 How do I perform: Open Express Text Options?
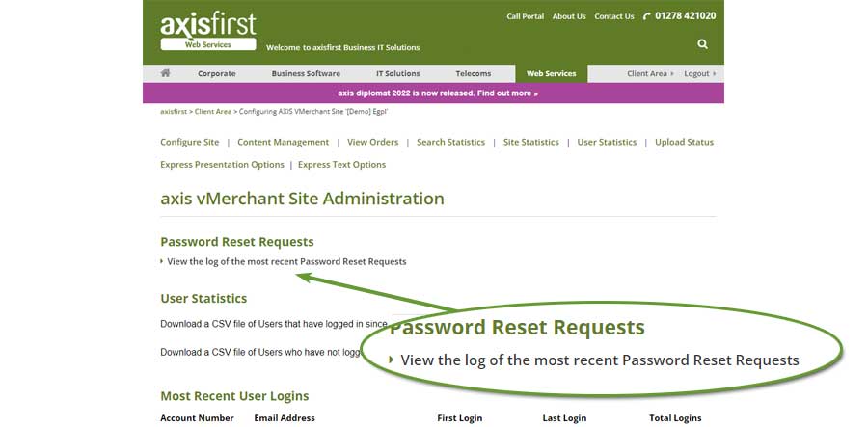tap(341, 165)
